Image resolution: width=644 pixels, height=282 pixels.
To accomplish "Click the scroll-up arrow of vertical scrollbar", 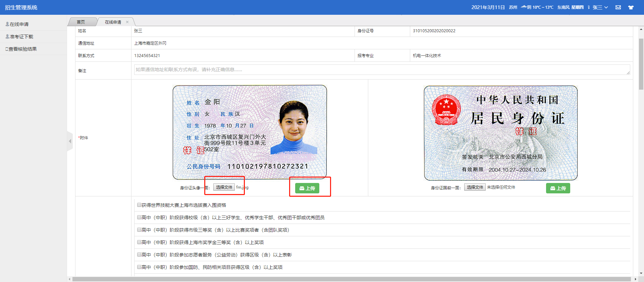I will click(x=641, y=30).
